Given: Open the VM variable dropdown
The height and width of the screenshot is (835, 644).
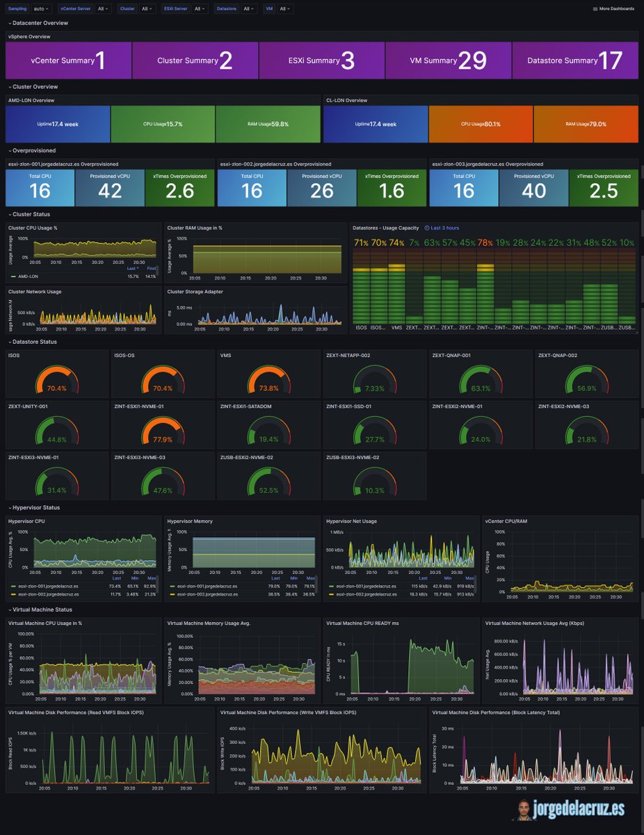Looking at the screenshot, I should 284,8.
